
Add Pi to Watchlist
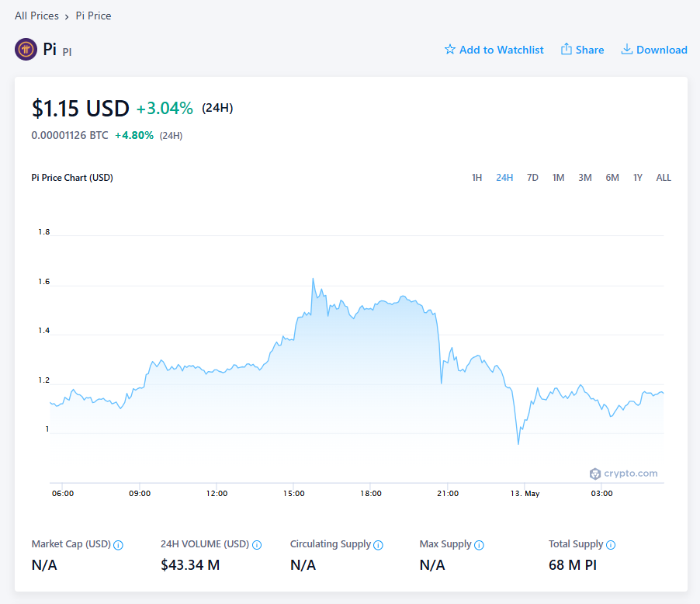(494, 50)
